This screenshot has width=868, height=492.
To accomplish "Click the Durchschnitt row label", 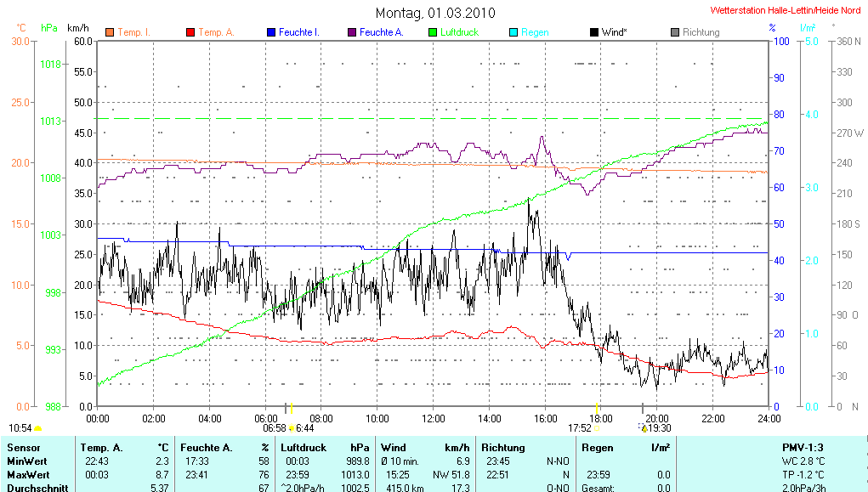I will [34, 488].
